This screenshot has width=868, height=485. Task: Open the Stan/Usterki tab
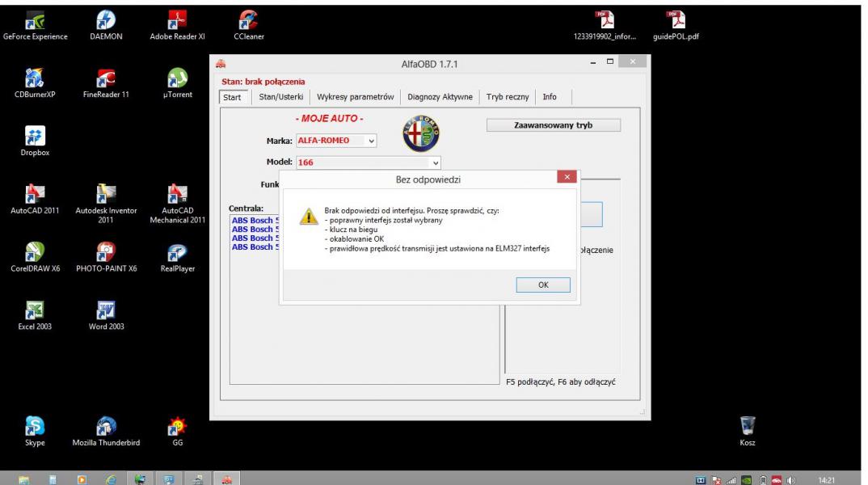tap(281, 97)
